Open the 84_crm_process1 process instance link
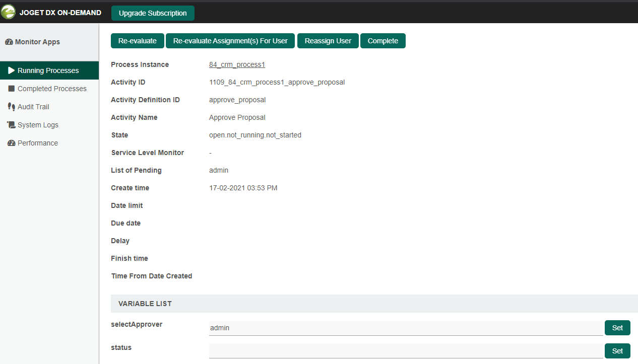This screenshot has height=364, width=638. point(237,65)
